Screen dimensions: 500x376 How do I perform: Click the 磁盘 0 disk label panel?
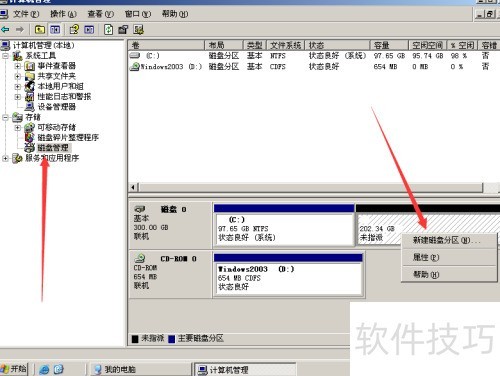pyautogui.click(x=170, y=225)
